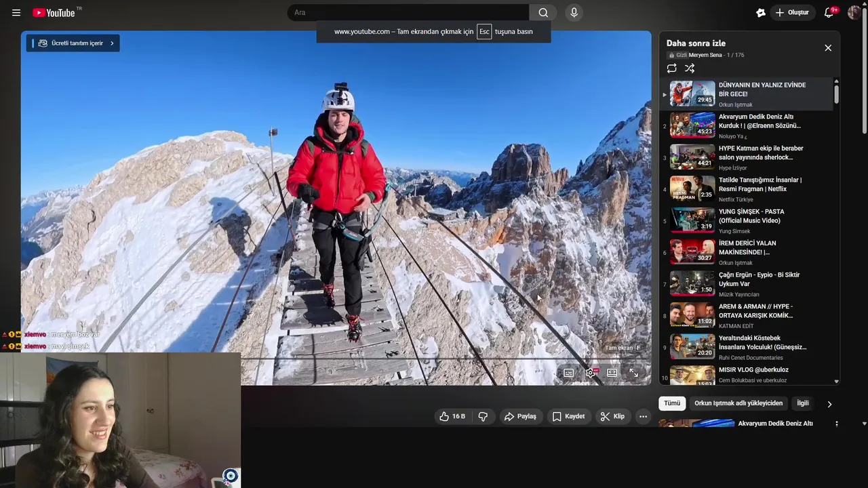868x488 pixels.
Task: Open Akvaryum Dedik Deniz Altı Kurduk video
Action: (759, 121)
